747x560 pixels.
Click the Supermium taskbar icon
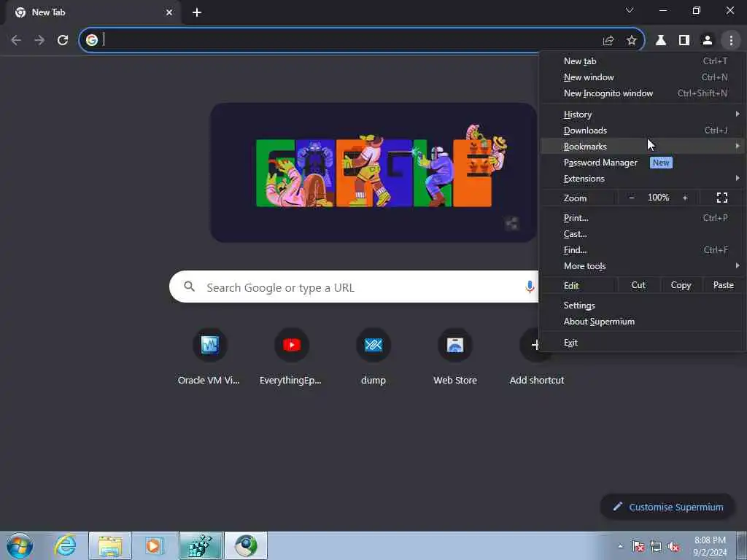coord(246,545)
